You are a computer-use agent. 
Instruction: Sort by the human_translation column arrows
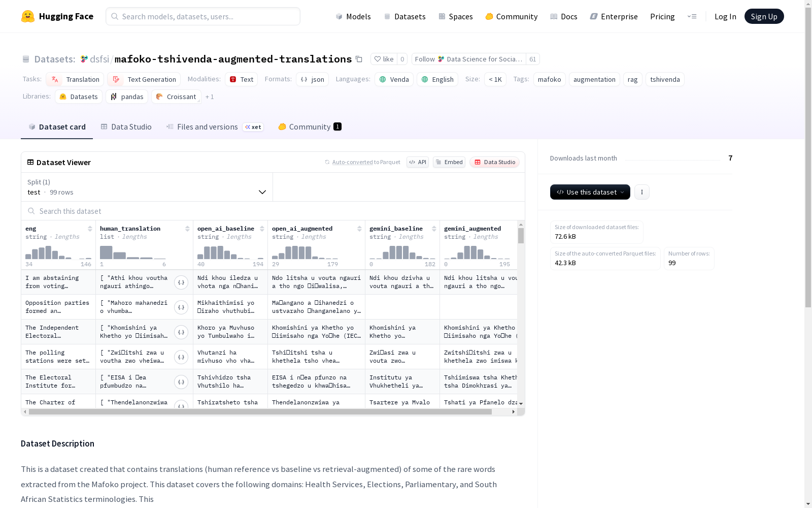click(187, 229)
